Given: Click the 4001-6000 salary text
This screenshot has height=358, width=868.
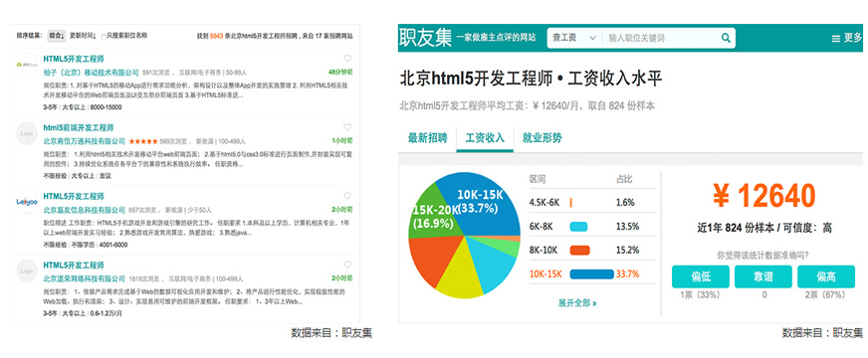Looking at the screenshot, I should (x=112, y=245).
